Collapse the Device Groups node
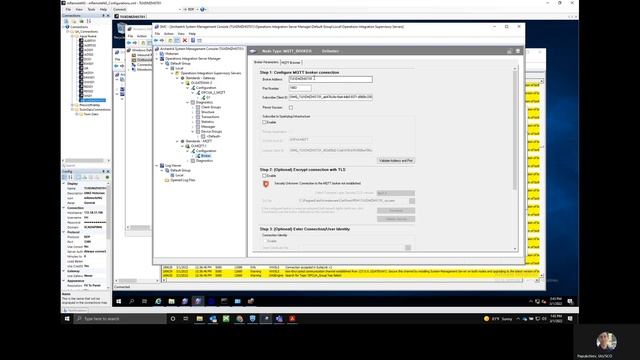The width and height of the screenshot is (640, 360). point(193,131)
